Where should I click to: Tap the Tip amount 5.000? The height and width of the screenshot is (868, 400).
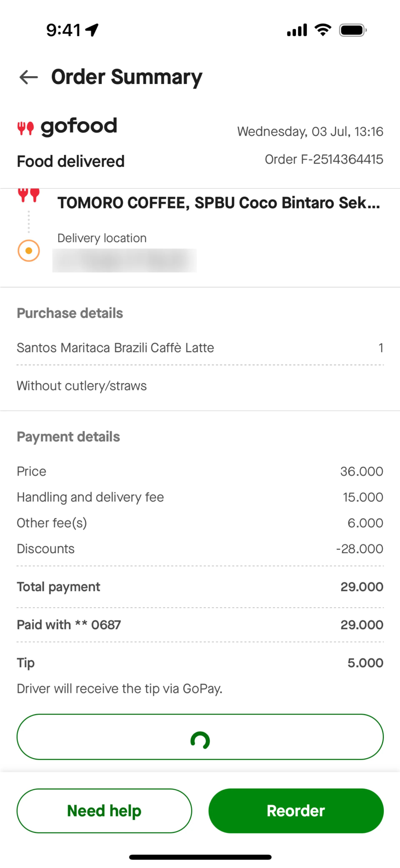pos(365,663)
